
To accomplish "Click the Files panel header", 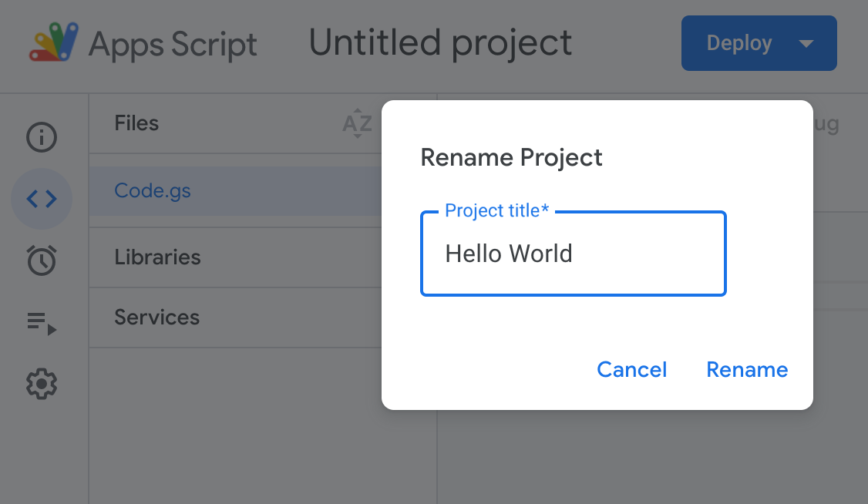I will coord(136,123).
